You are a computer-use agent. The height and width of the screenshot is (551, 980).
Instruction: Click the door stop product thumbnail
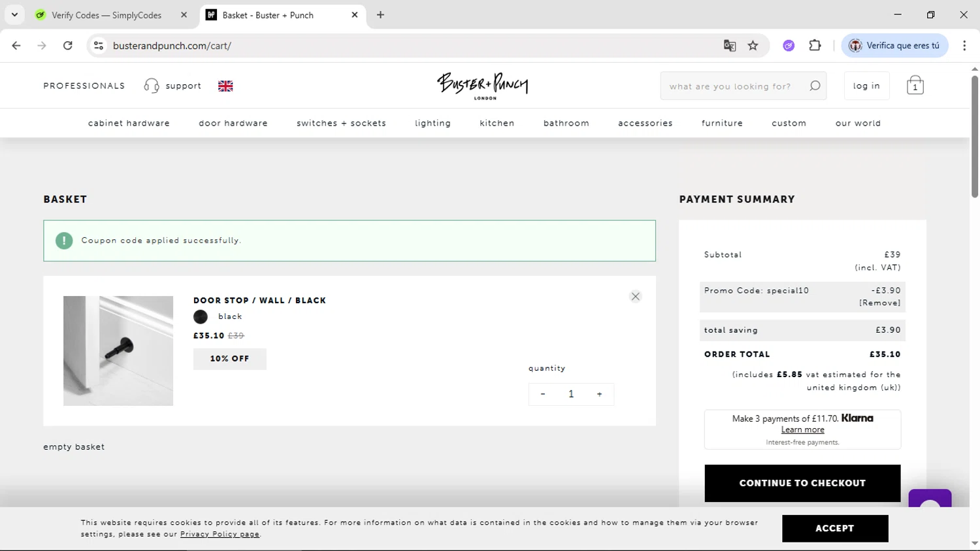point(118,351)
